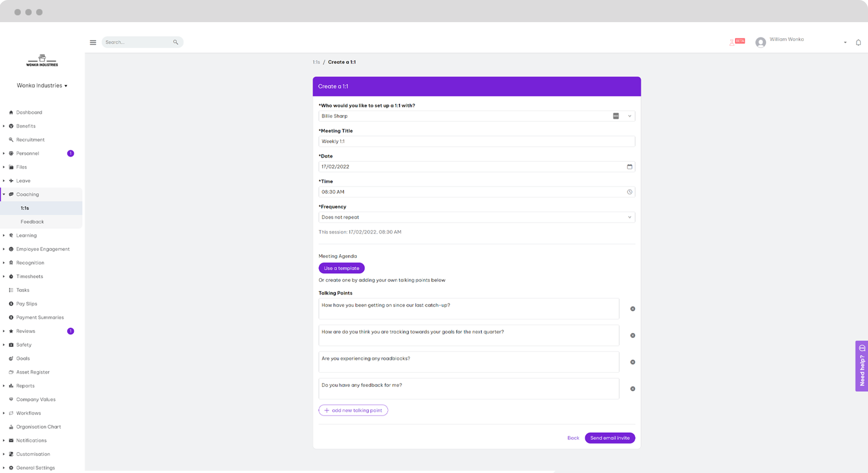This screenshot has width=868, height=473.
Task: Click the hamburger menu icon
Action: click(93, 42)
